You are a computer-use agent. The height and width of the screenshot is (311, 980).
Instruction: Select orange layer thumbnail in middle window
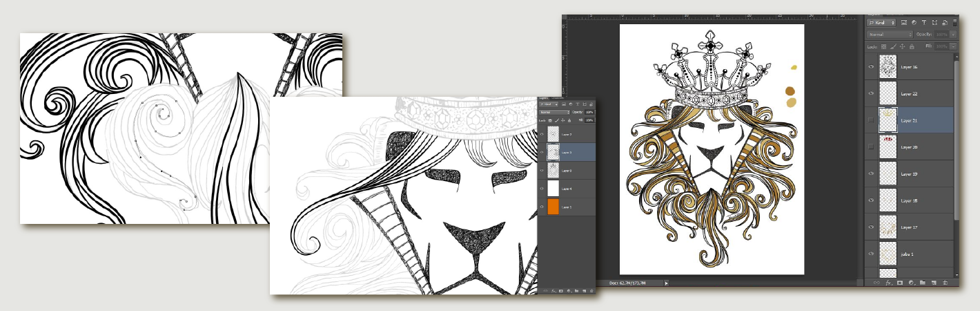[553, 207]
